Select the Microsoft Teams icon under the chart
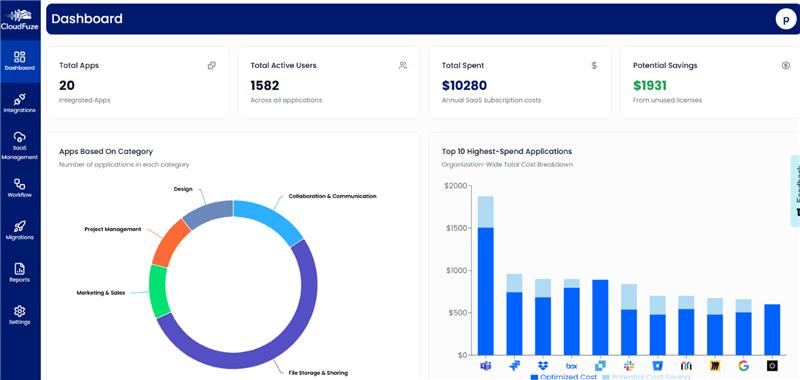Viewport: 800px width, 380px height. (486, 366)
